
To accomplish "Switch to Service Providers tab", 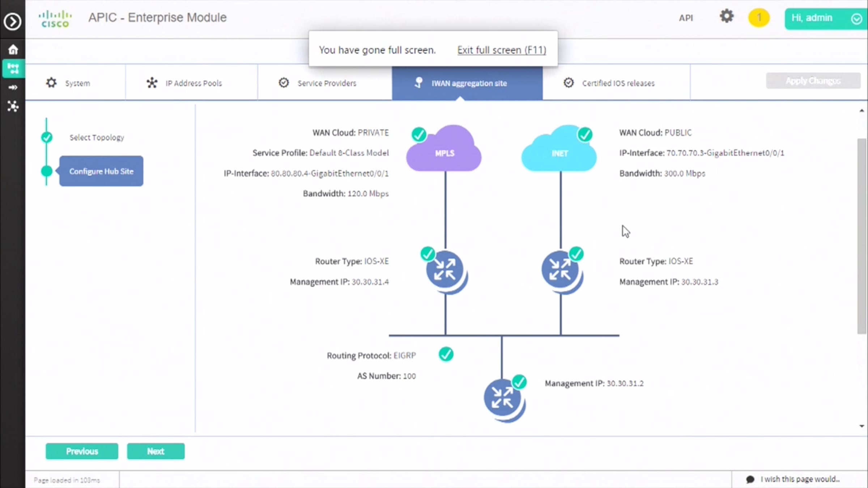I will coord(325,83).
